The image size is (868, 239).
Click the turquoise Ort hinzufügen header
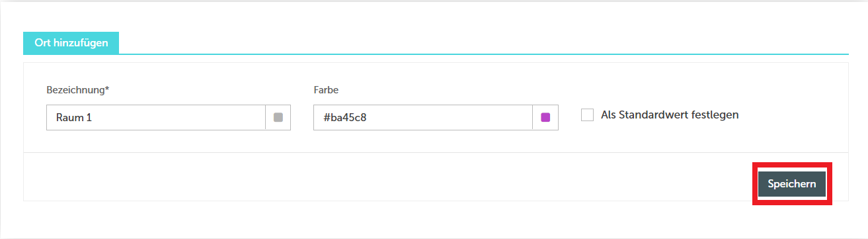[72, 43]
